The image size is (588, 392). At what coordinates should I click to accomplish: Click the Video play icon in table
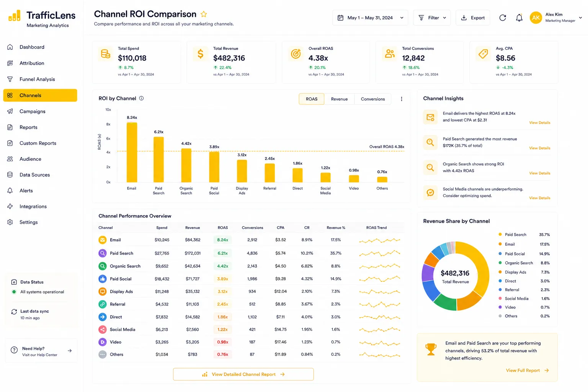point(103,342)
